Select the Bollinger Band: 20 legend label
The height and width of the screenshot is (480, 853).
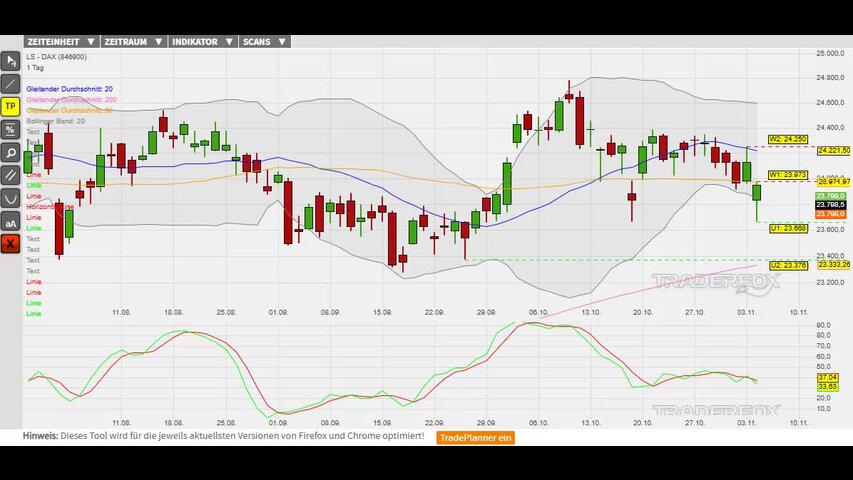click(x=56, y=121)
